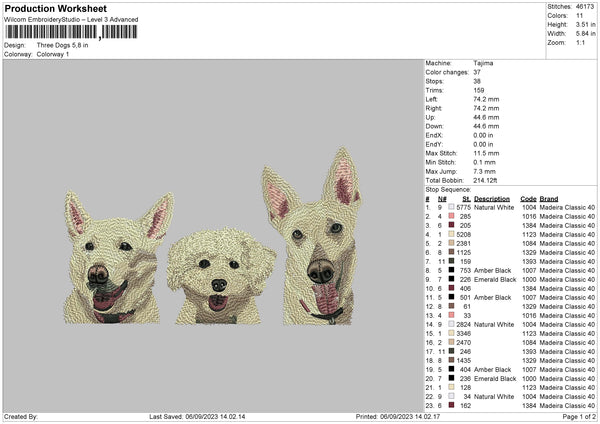Screen dimensions: 600x424
Task: Click the Stitches value 46173
Action: [583, 7]
